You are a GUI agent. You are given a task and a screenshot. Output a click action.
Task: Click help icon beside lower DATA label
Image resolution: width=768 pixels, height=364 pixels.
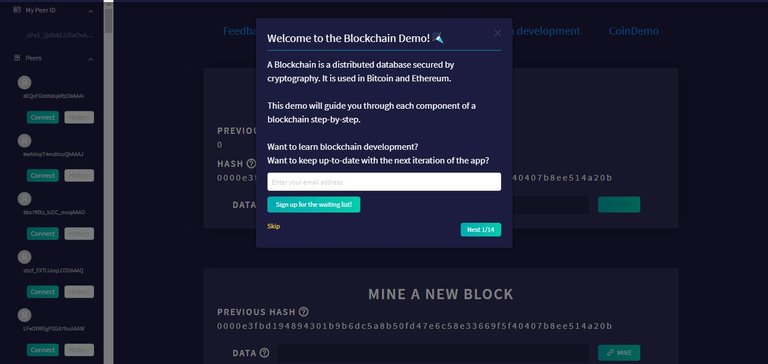(264, 353)
